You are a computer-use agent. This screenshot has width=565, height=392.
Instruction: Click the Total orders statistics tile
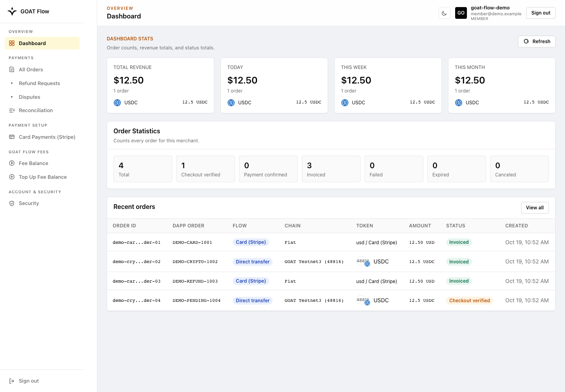(143, 169)
